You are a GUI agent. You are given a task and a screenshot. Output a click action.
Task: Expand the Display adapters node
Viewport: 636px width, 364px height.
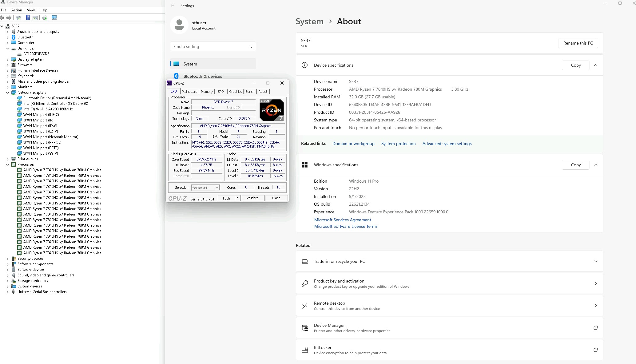[x=8, y=59]
